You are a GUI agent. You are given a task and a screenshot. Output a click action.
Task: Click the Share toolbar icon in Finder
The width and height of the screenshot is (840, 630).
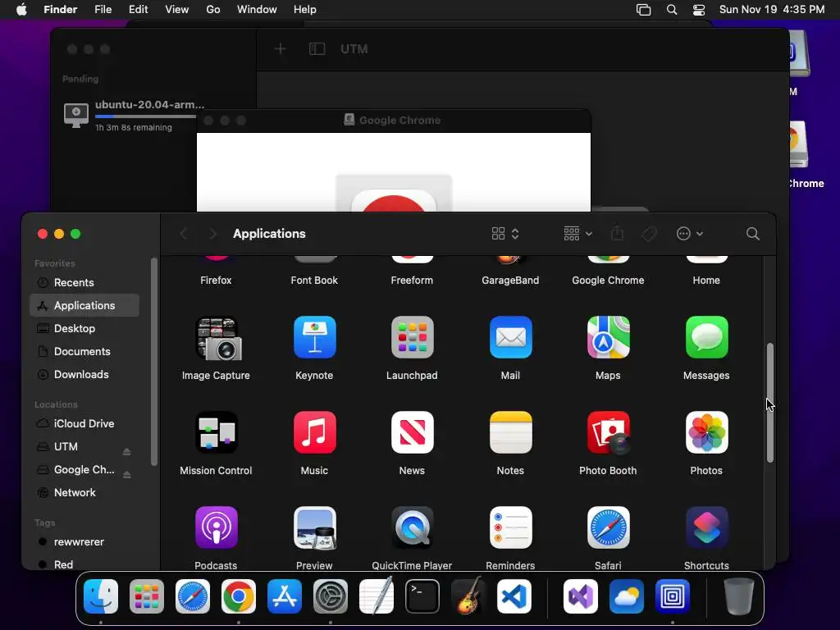(x=617, y=234)
